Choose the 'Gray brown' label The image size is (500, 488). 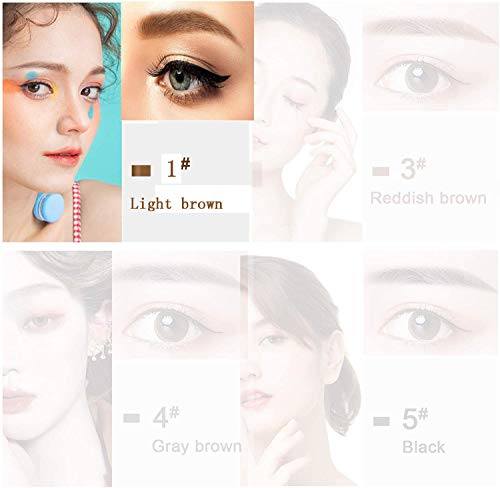pos(197,446)
